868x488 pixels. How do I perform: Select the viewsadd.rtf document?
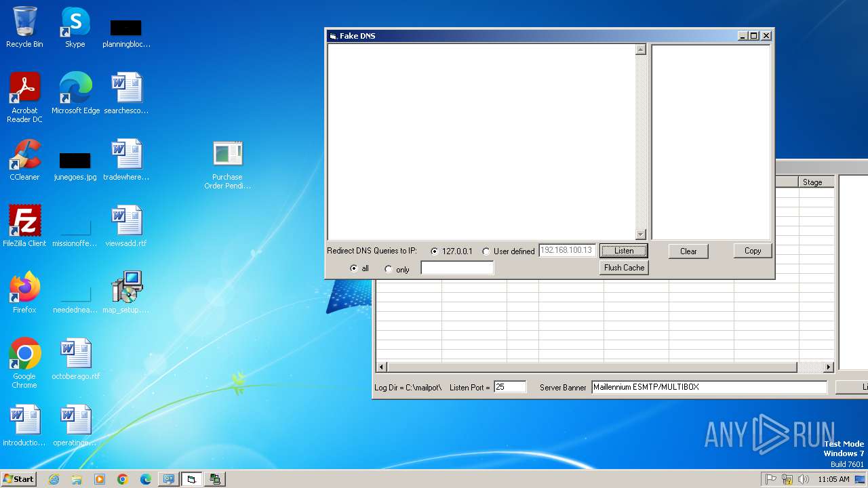[x=126, y=226]
